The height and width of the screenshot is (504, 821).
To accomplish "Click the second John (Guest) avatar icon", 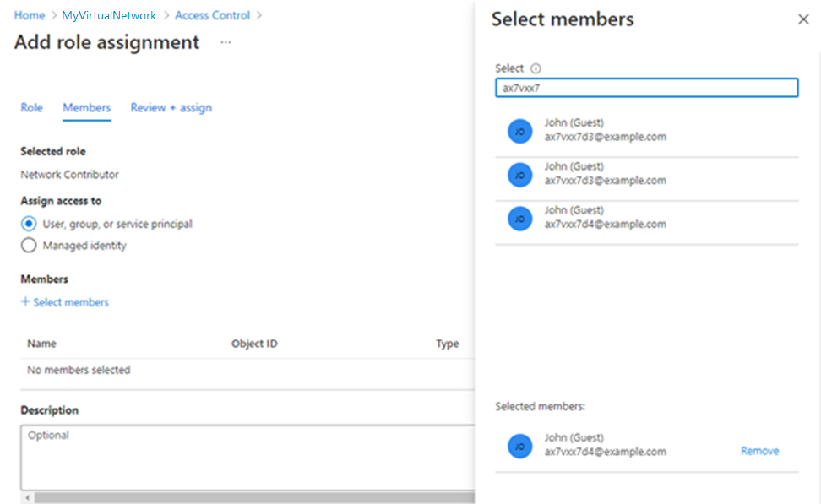I will point(519,175).
